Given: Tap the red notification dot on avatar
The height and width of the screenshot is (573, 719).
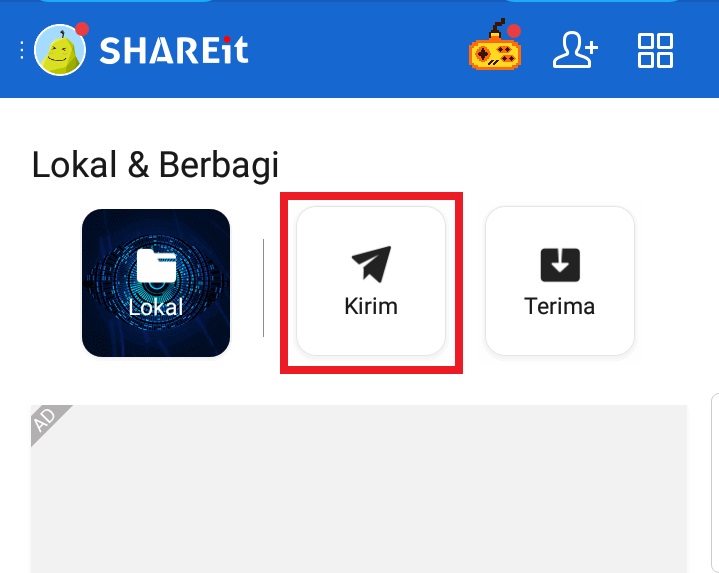Looking at the screenshot, I should 82,29.
